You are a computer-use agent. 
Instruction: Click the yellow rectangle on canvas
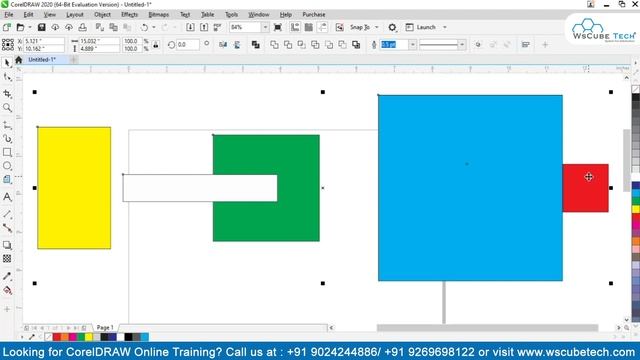[x=74, y=188]
